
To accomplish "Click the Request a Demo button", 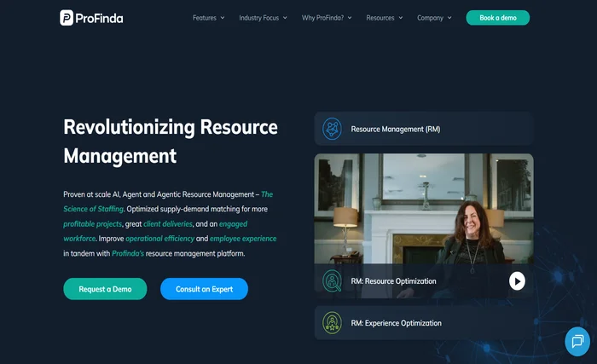I will pyautogui.click(x=105, y=289).
